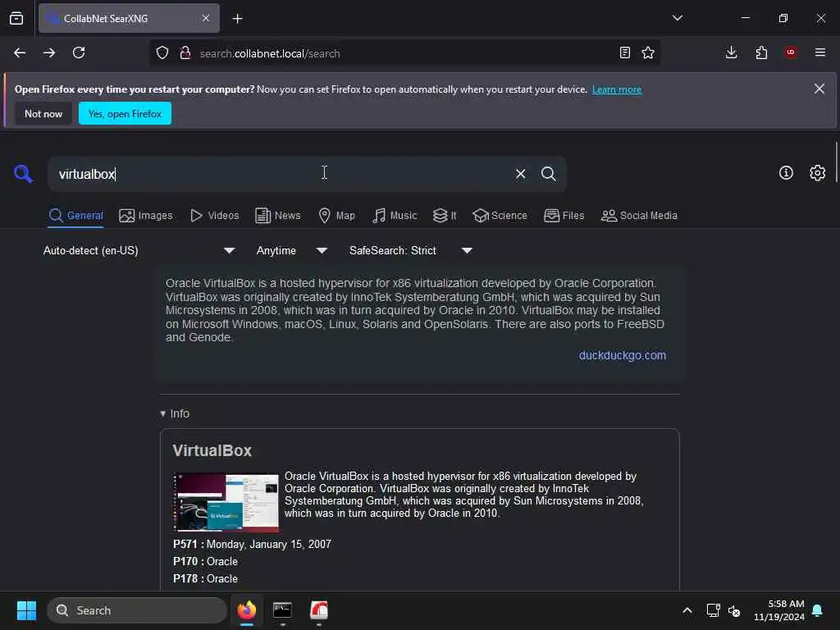840x630 pixels.
Task: Click the browser address bar
Action: click(x=404, y=53)
